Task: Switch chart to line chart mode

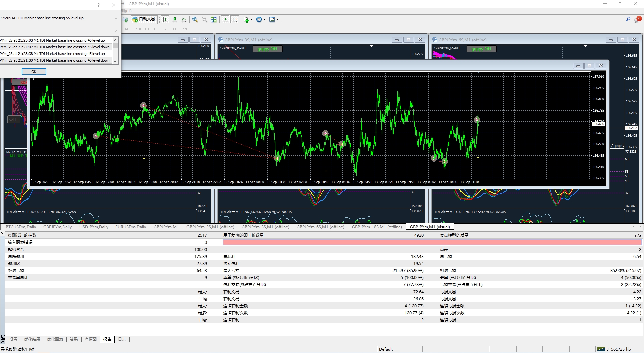Action: pos(184,19)
